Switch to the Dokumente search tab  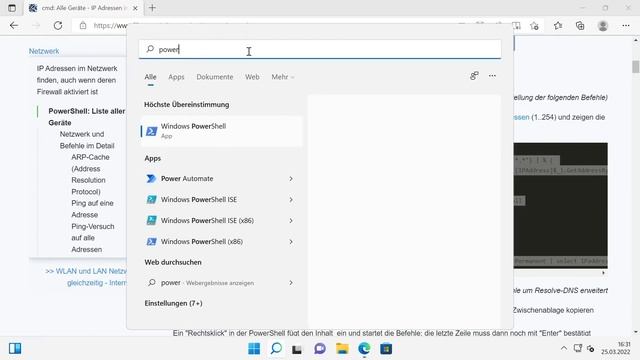click(215, 77)
